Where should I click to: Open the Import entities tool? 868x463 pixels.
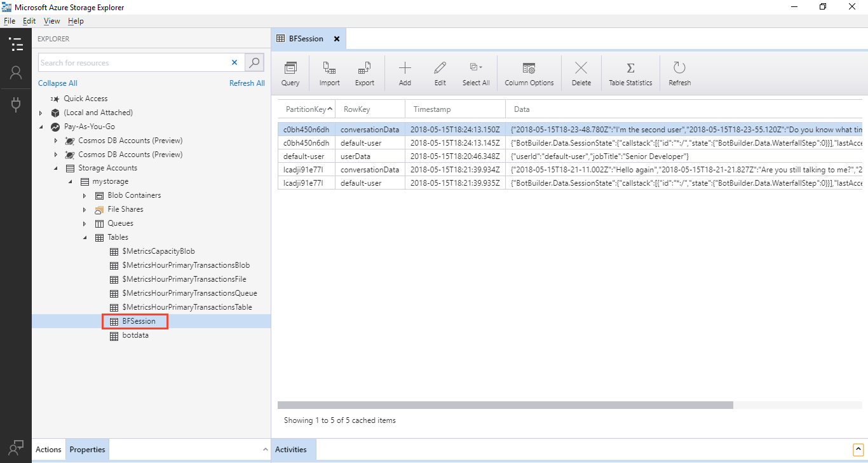[x=329, y=73]
